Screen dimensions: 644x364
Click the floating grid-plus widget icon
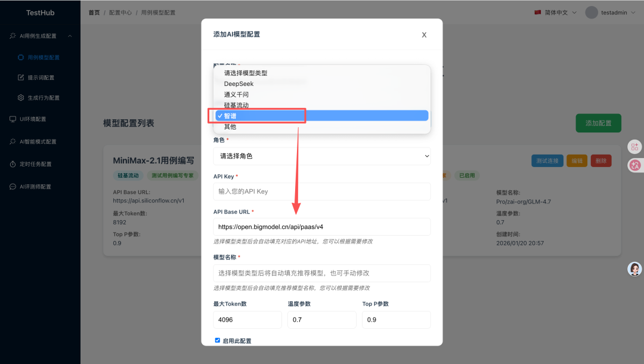click(x=634, y=147)
